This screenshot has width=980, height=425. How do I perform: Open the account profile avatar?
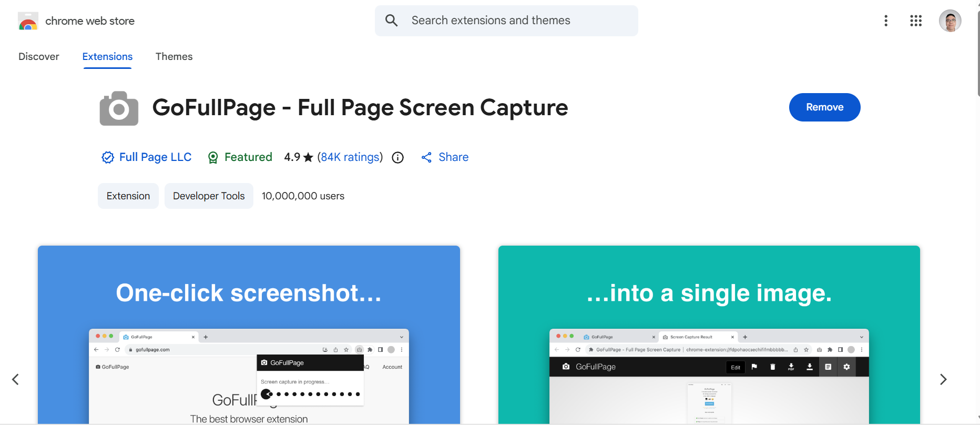click(950, 21)
